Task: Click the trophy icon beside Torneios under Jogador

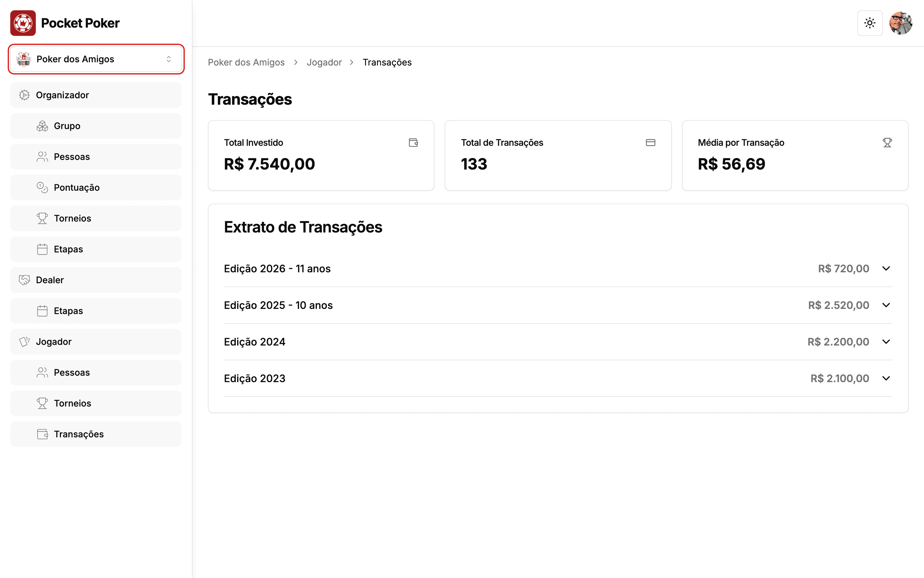Action: point(42,403)
